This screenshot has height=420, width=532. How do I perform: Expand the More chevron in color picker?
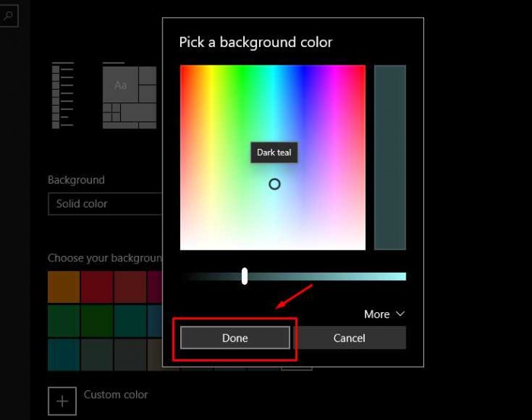(x=385, y=314)
